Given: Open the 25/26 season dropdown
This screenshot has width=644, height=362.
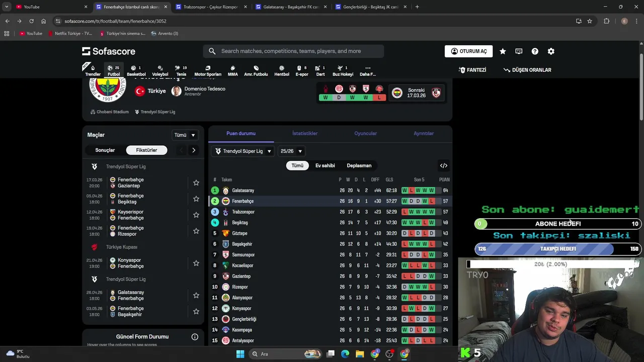Looking at the screenshot, I should click(291, 151).
